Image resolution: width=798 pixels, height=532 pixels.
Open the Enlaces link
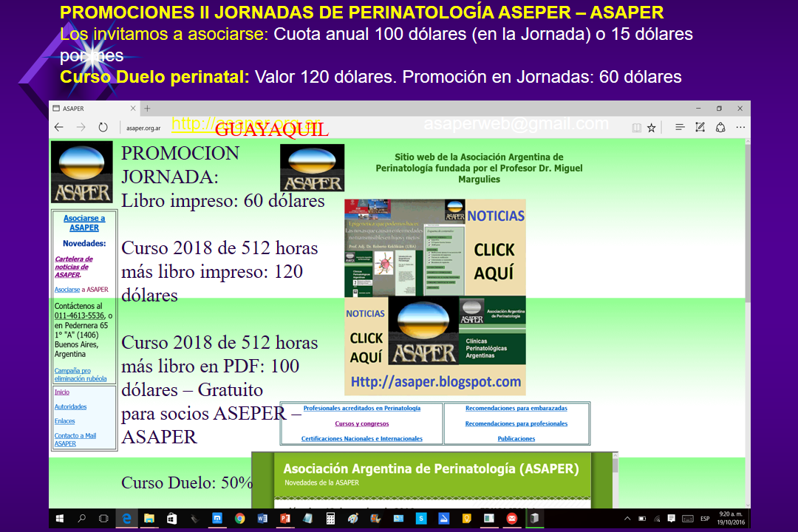click(x=64, y=421)
